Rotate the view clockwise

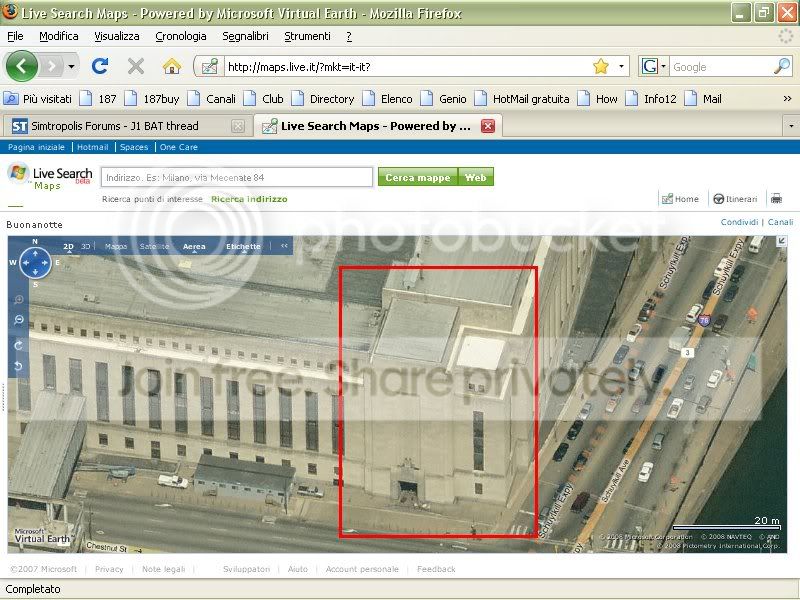click(18, 345)
